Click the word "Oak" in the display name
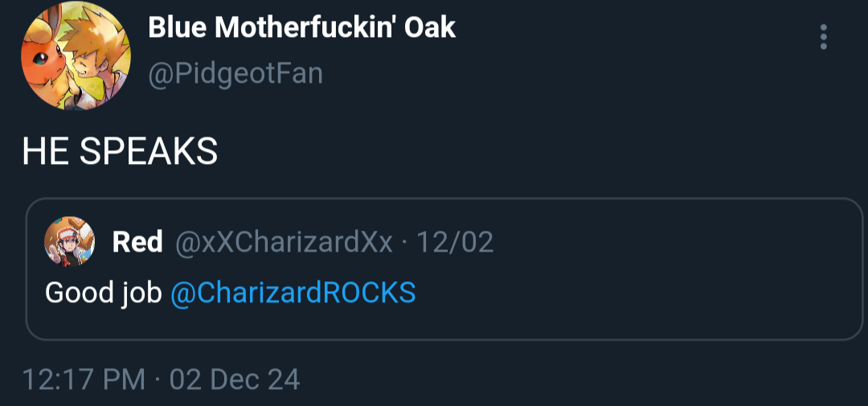The image size is (868, 406). click(x=430, y=29)
